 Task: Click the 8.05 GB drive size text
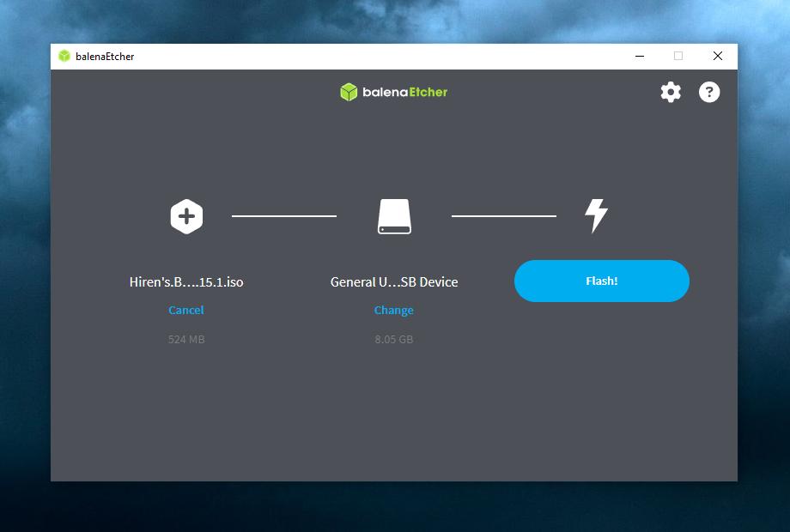[x=394, y=340]
